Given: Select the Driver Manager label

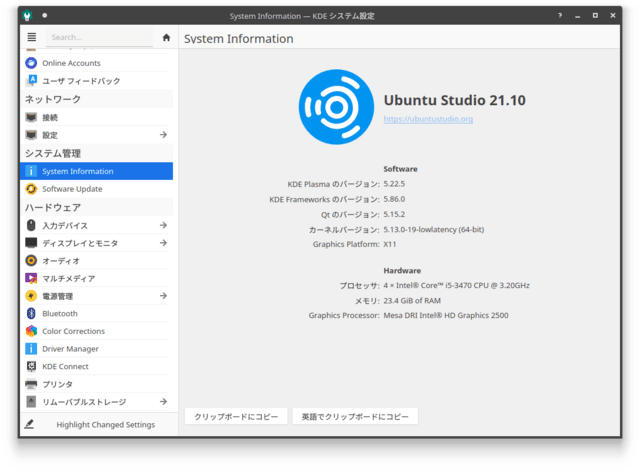Looking at the screenshot, I should click(x=71, y=349).
